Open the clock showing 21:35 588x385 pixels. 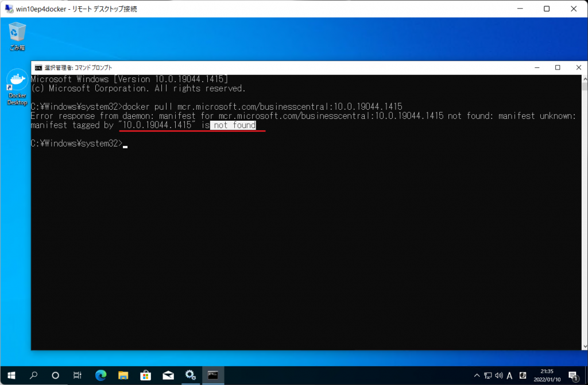click(x=547, y=375)
